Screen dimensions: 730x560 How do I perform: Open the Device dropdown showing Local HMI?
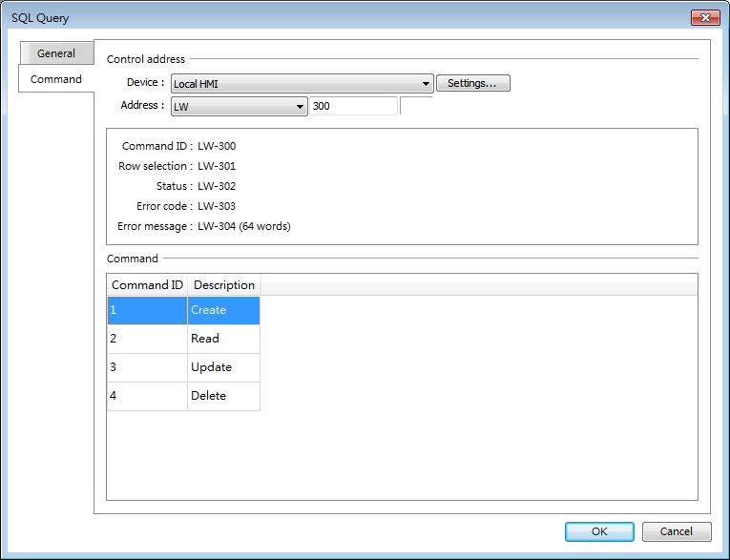[x=302, y=84]
